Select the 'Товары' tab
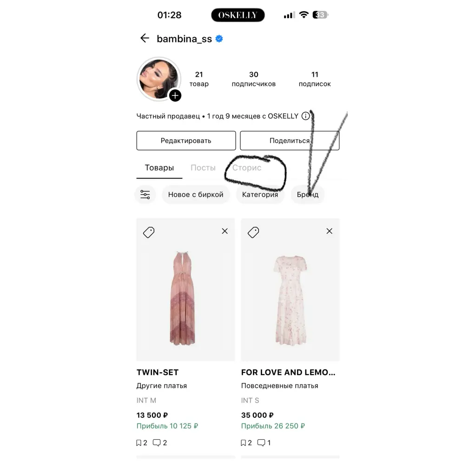 pyautogui.click(x=159, y=168)
